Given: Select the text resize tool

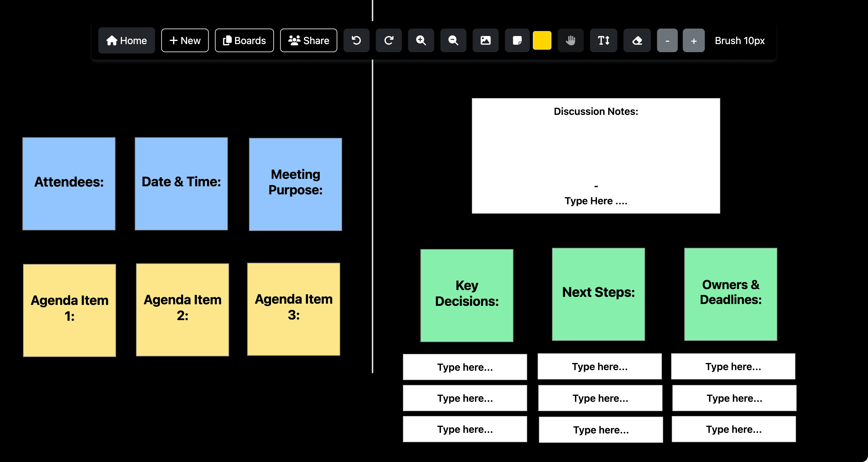Looking at the screenshot, I should (603, 40).
